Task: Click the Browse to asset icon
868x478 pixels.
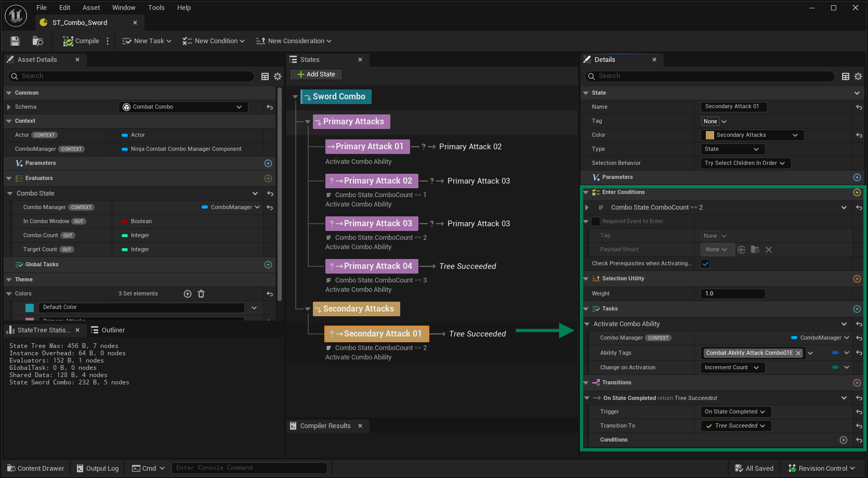Action: pos(37,41)
